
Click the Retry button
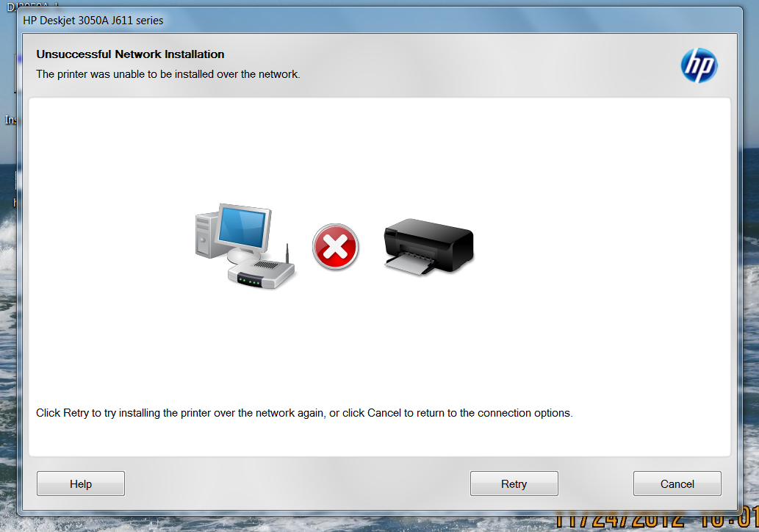[514, 483]
